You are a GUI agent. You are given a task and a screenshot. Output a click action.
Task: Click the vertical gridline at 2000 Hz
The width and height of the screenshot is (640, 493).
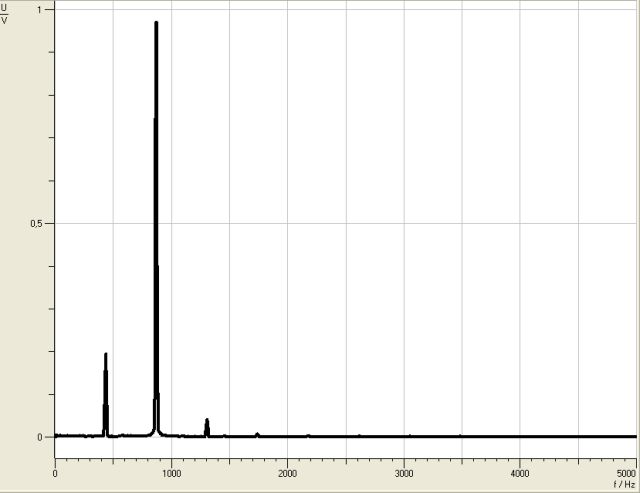[288, 250]
